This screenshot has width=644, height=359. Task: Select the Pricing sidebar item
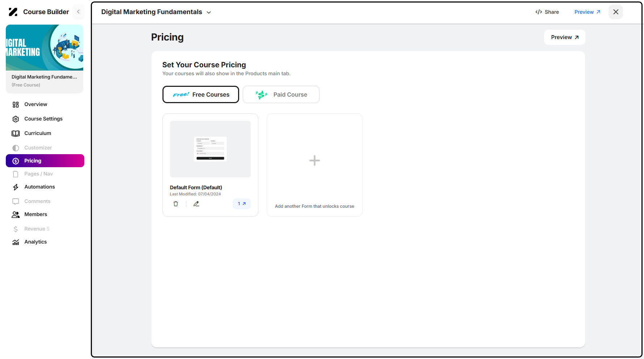pyautogui.click(x=45, y=161)
